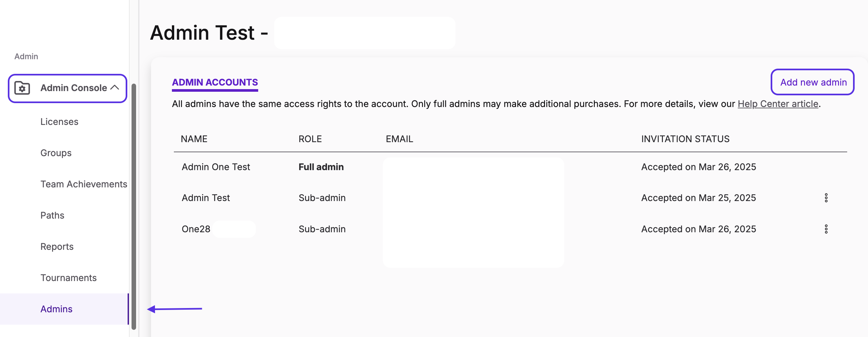Open the kebab menu for Admin Test
The height and width of the screenshot is (337, 868).
tap(826, 198)
